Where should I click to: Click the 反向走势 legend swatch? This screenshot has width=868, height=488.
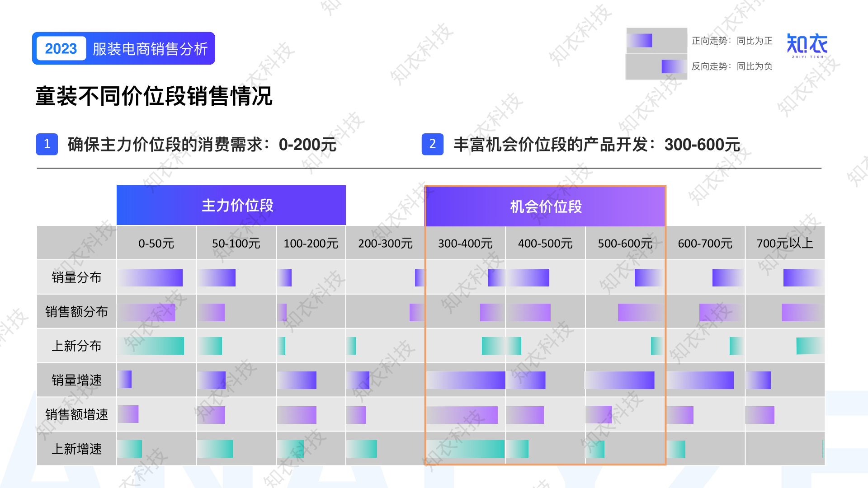(674, 66)
